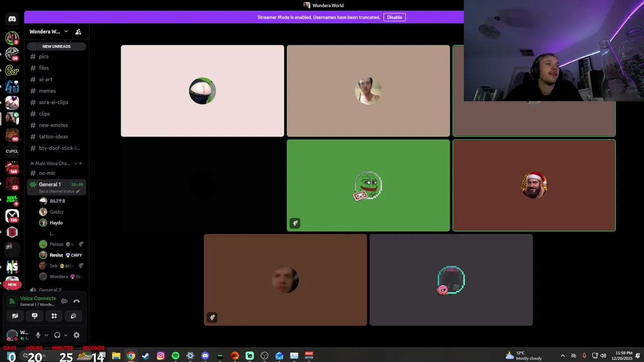Edit channel status pencil icon

click(77, 192)
